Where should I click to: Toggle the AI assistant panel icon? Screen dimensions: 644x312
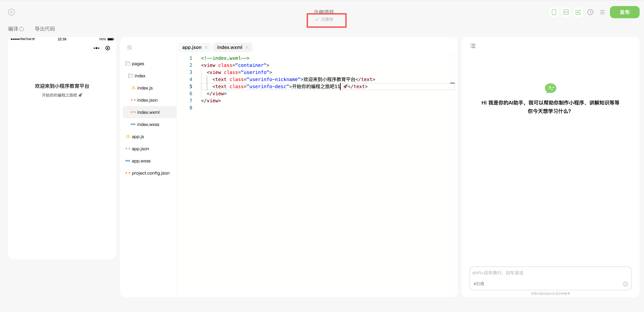[578, 12]
